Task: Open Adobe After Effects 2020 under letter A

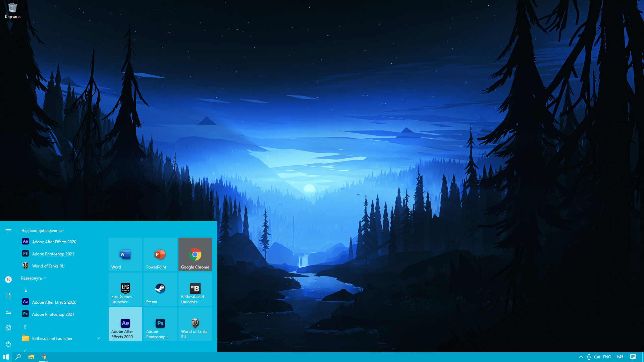Action: [61, 302]
